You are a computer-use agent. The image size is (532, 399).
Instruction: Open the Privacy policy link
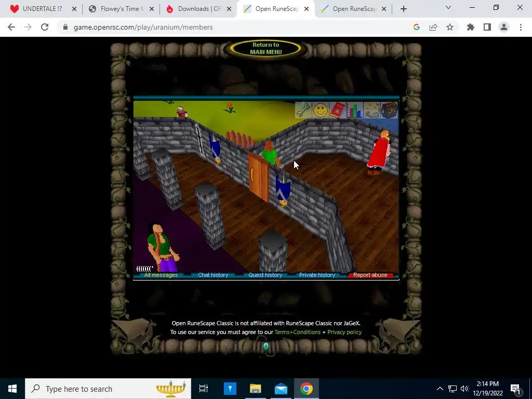[344, 332]
